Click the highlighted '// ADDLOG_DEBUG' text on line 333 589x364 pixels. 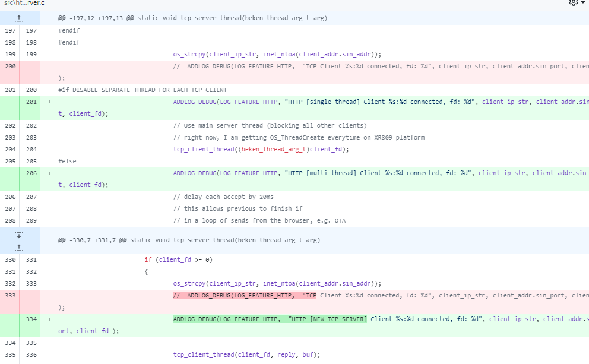pos(245,296)
